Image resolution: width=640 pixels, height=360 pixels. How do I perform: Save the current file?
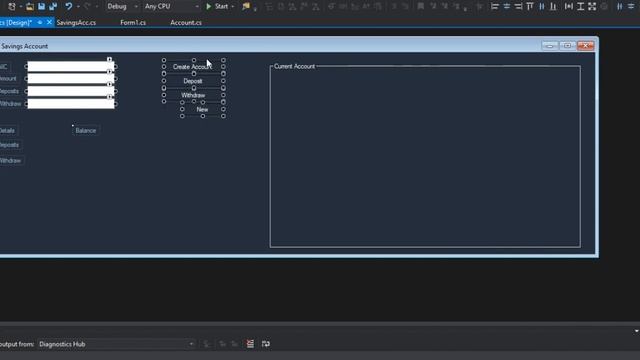[41, 7]
